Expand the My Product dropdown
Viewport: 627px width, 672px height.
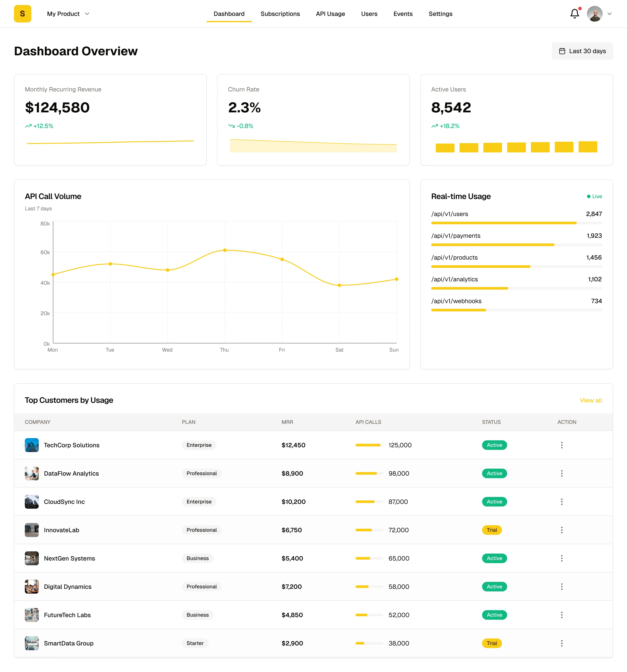[x=68, y=14]
